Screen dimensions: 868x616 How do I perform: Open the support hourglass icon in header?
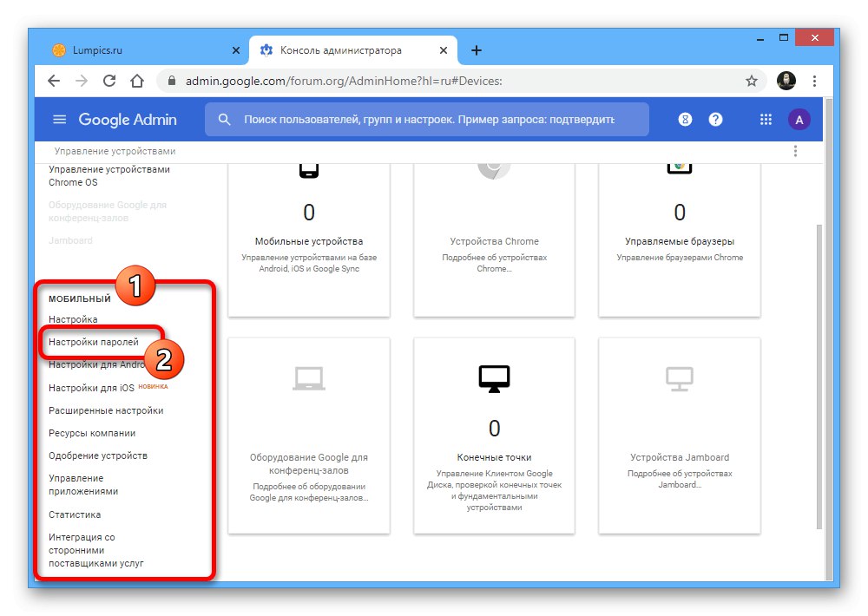click(685, 120)
